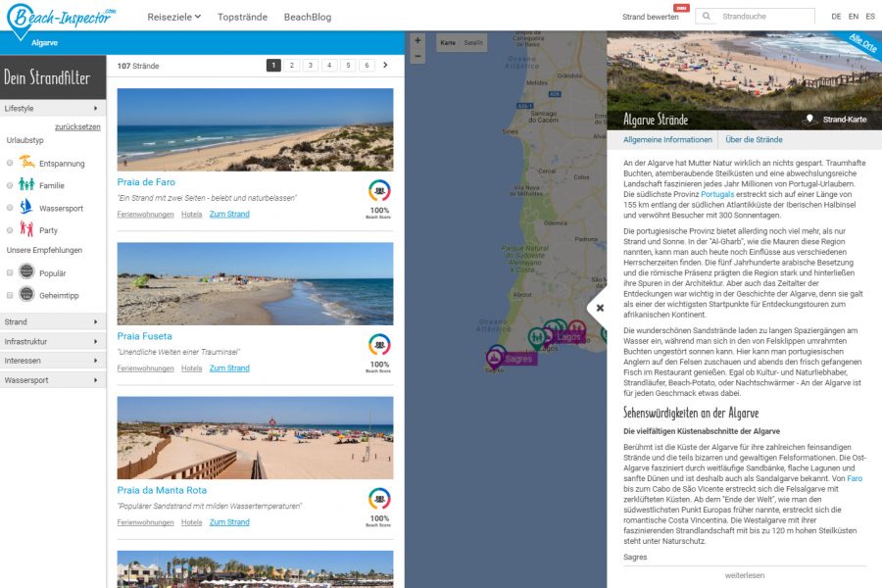
Task: Collapse the Lifestyle filter section
Action: pos(53,108)
